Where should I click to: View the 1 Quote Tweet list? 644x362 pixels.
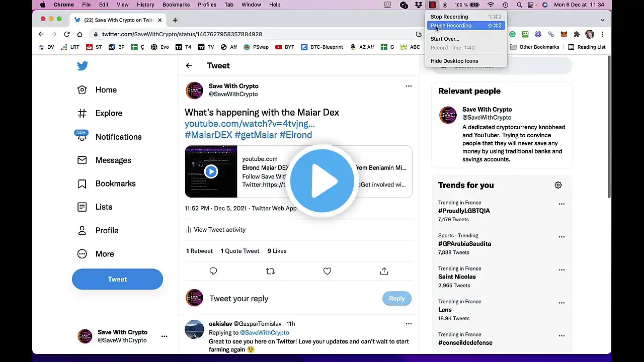(240, 251)
